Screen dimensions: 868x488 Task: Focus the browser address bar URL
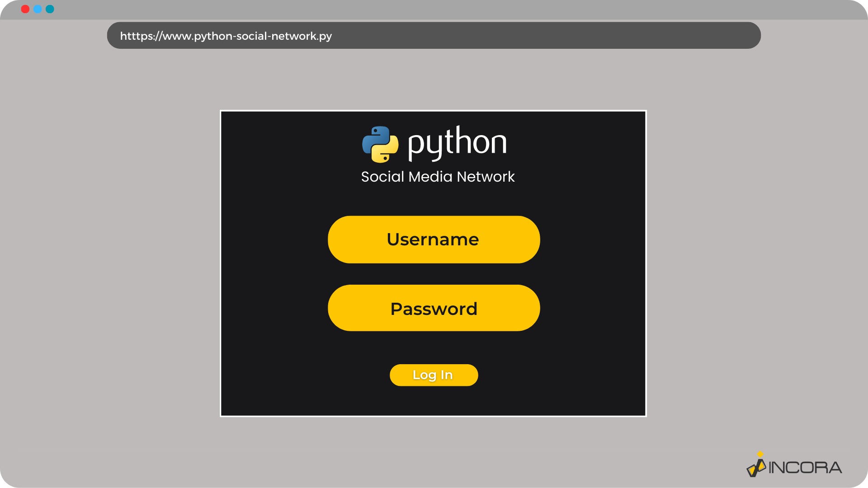click(434, 36)
